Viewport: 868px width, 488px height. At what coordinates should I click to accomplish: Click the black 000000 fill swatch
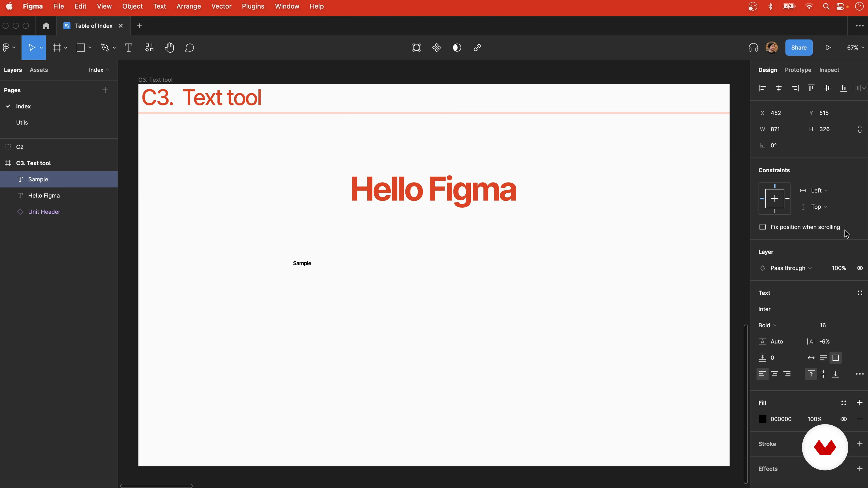click(x=762, y=419)
